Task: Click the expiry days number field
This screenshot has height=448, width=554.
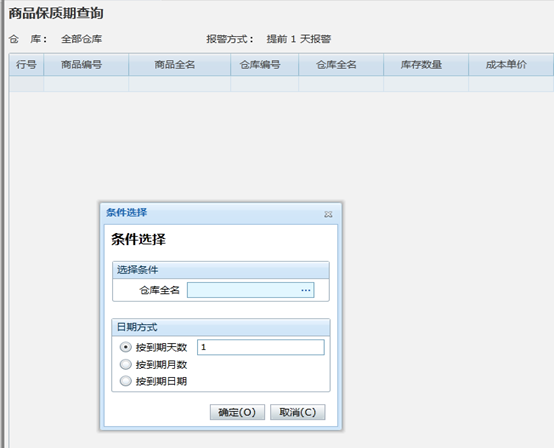Action: point(261,347)
